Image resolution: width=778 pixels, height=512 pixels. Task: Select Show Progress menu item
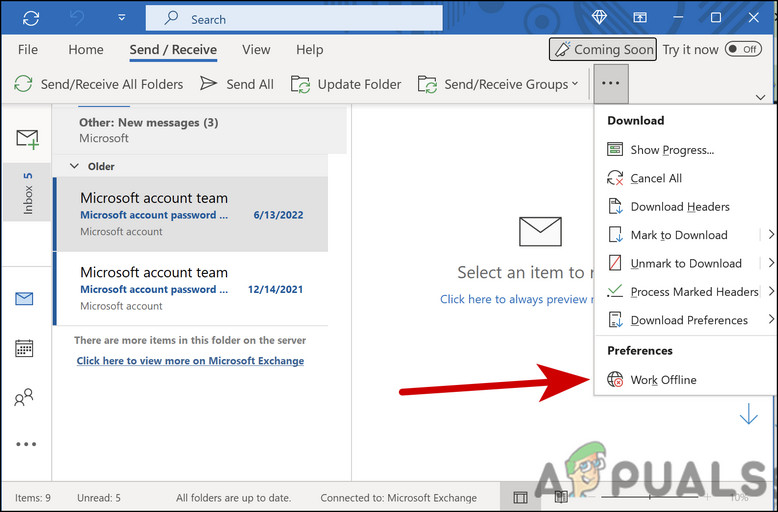coord(685,150)
